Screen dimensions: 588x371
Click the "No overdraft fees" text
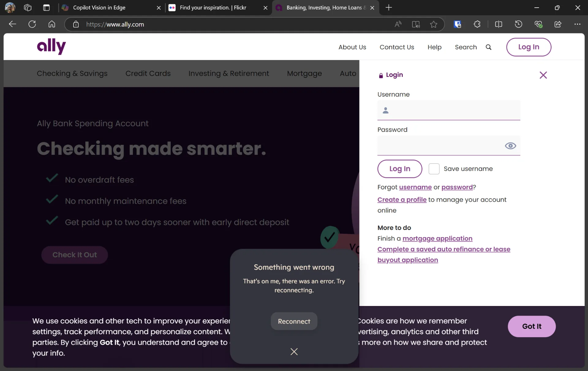pyautogui.click(x=99, y=180)
